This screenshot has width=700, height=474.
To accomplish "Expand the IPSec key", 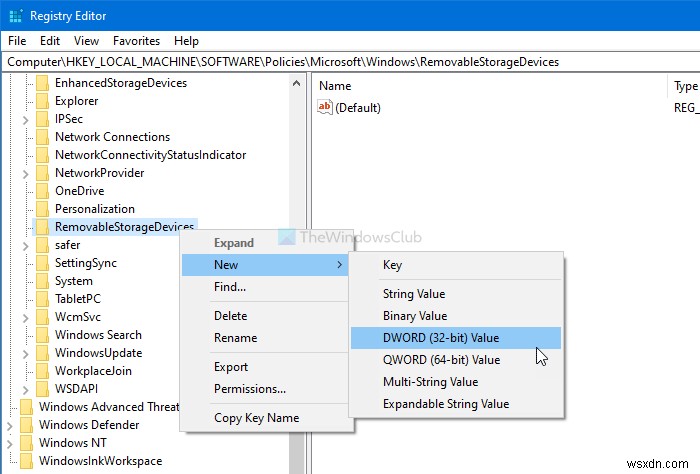I will pyautogui.click(x=25, y=120).
